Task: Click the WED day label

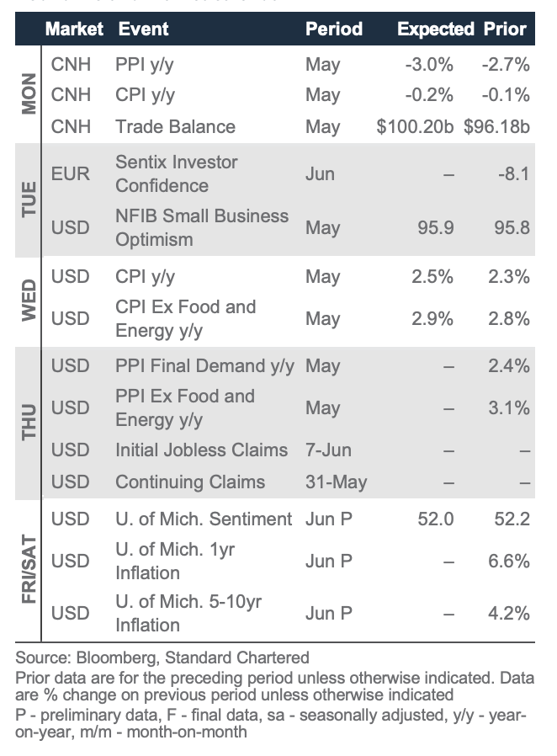Action: tap(29, 300)
